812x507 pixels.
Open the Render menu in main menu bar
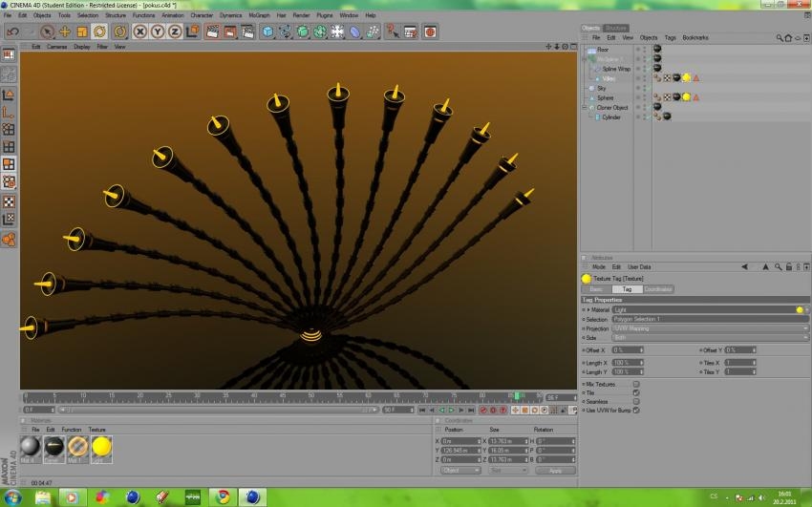[x=301, y=15]
